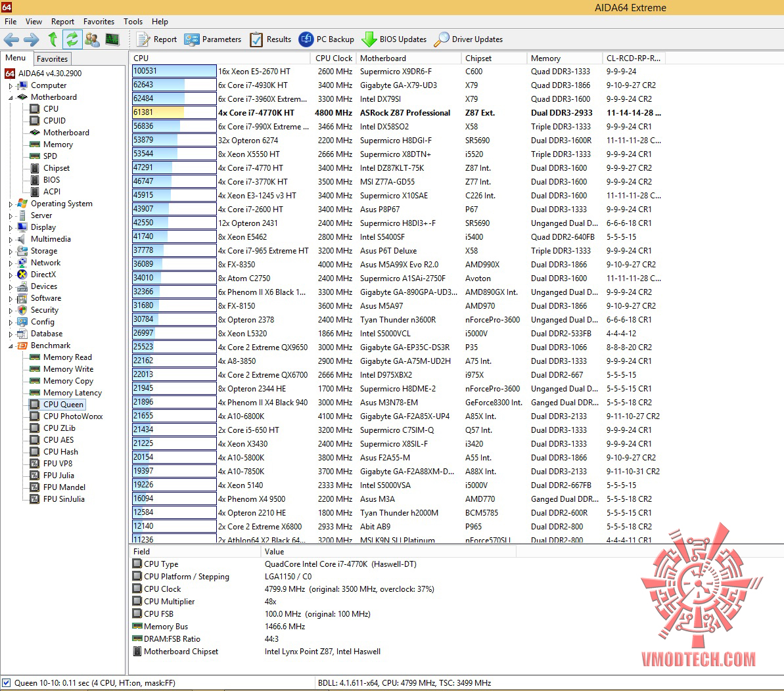This screenshot has width=784, height=691.
Task: Open the Results clipboard icon
Action: [256, 39]
